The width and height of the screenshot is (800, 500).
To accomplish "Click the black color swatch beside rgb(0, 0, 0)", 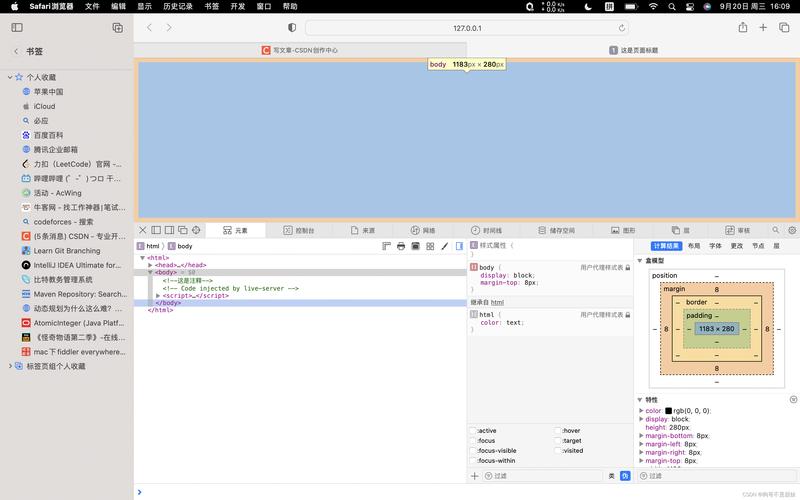I will (x=668, y=411).
